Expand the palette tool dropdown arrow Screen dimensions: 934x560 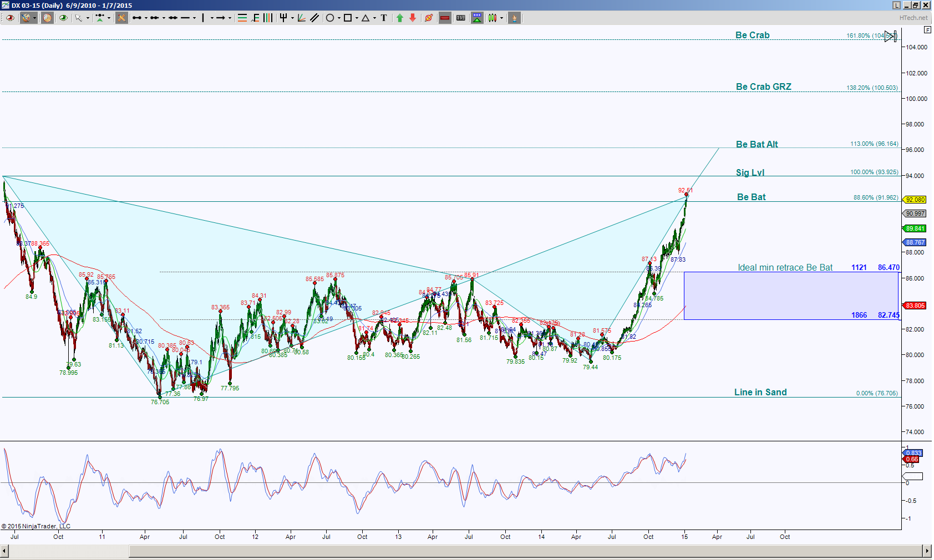[35, 18]
